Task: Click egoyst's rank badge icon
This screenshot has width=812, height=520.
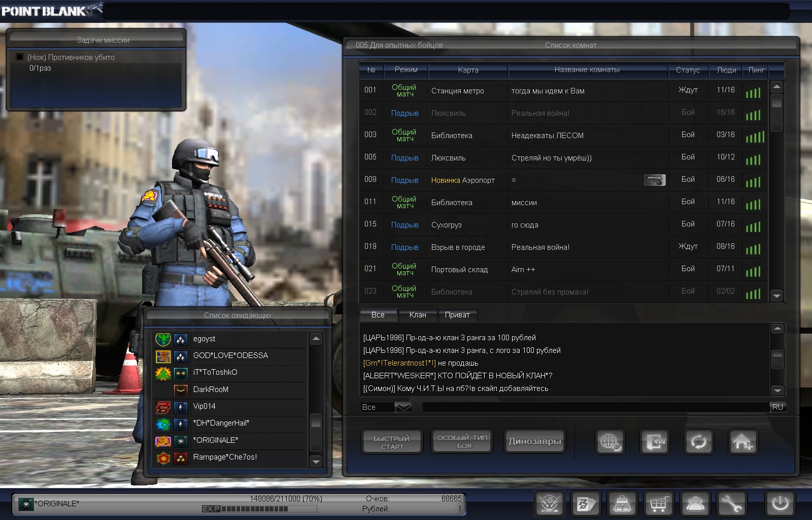Action: point(181,339)
